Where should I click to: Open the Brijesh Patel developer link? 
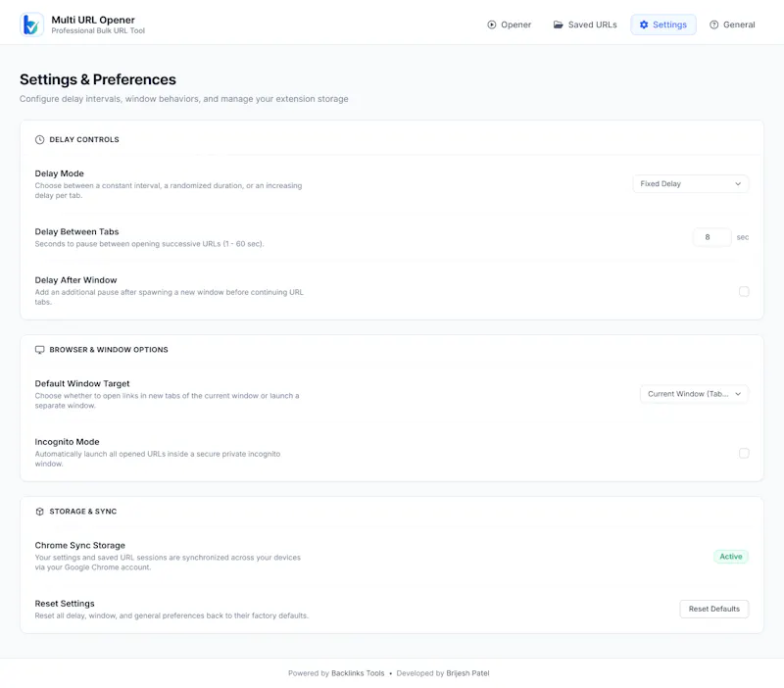[x=467, y=673]
